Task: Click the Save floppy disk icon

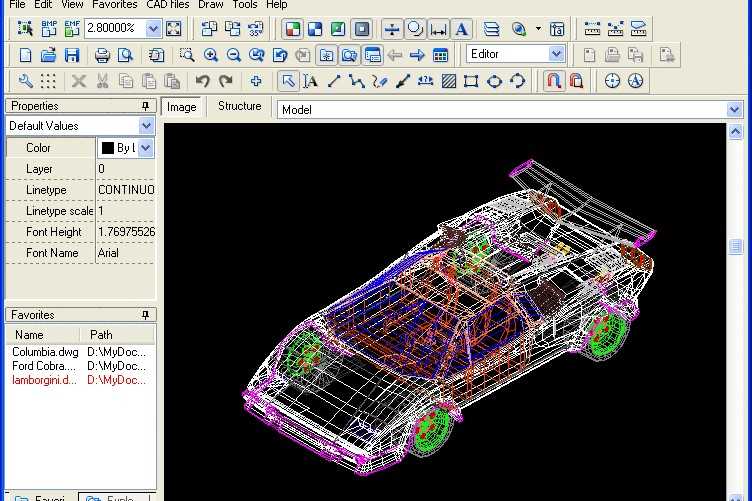Action: coord(72,54)
